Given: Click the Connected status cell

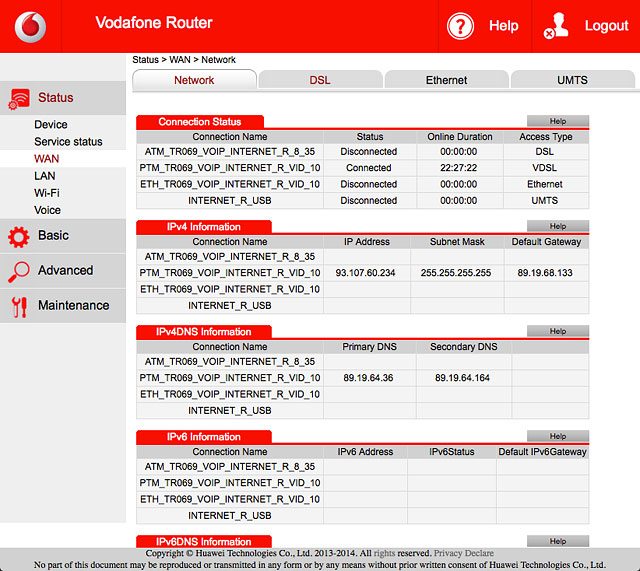Looking at the screenshot, I should click(x=369, y=168).
